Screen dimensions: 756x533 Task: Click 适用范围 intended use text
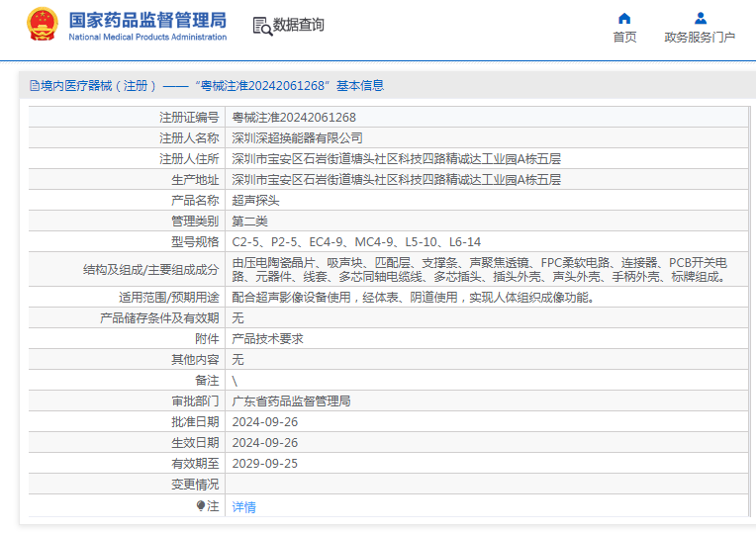tap(414, 298)
